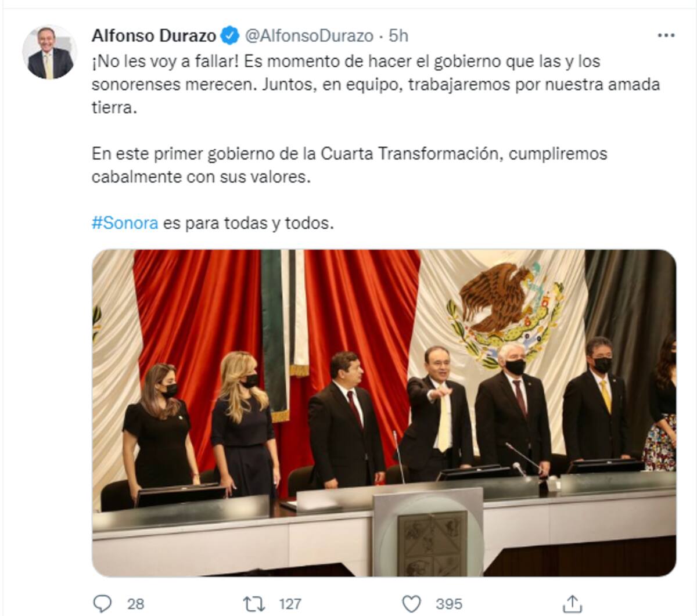Click the text 'es para todas y todos.'
Viewport: 697px width, 616px height.
249,223
